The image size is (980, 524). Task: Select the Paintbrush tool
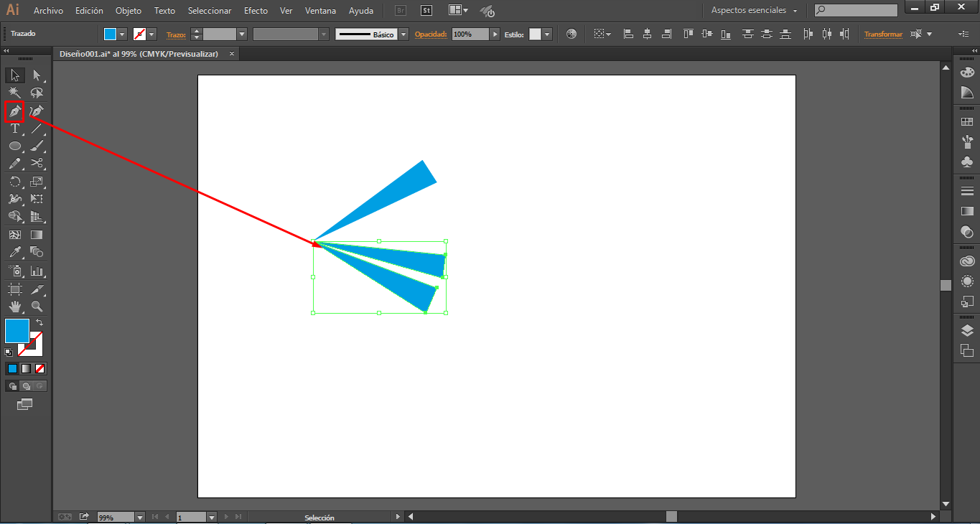click(x=37, y=146)
